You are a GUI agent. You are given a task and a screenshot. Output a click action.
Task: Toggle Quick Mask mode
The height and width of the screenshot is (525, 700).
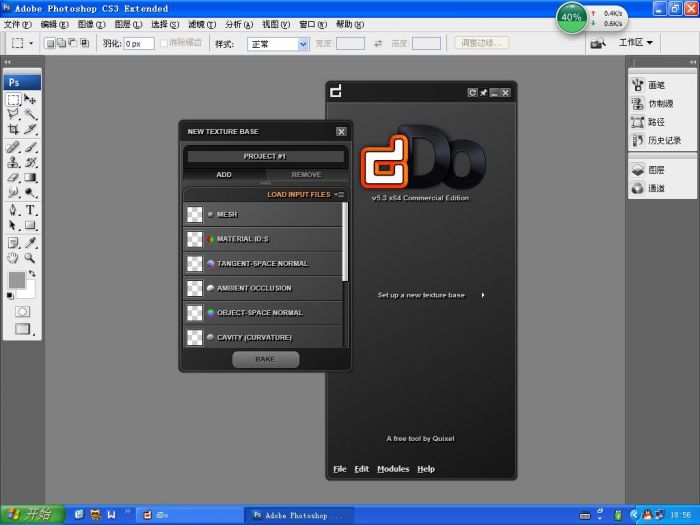[22, 311]
